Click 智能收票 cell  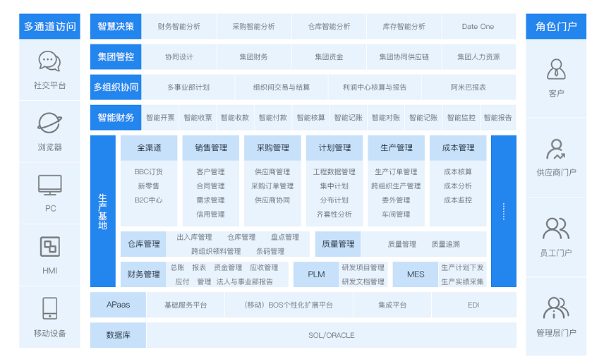point(198,118)
